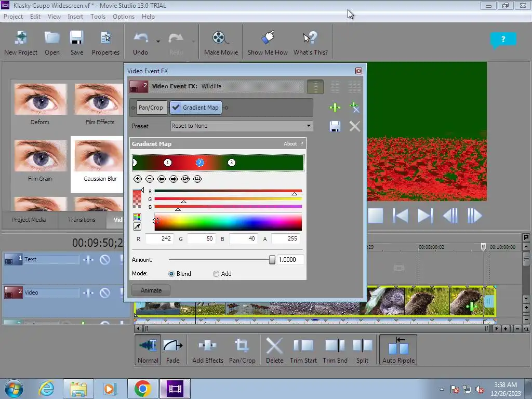Open Pan/Crop from the bottom toolbar
This screenshot has height=399, width=532.
coord(242,350)
